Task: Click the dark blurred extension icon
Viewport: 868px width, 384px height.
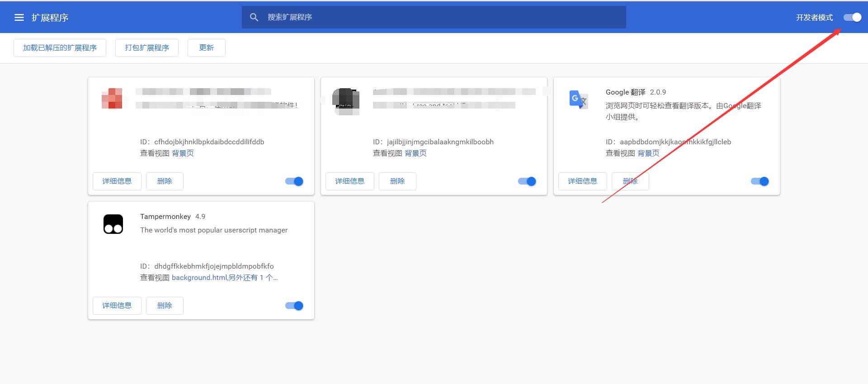Action: coord(346,101)
